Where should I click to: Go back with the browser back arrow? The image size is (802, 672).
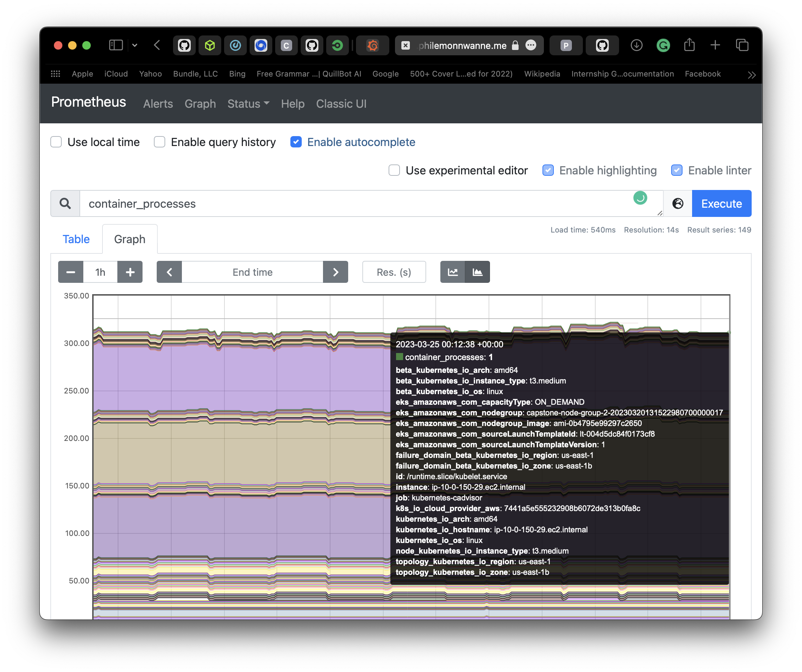click(x=157, y=45)
